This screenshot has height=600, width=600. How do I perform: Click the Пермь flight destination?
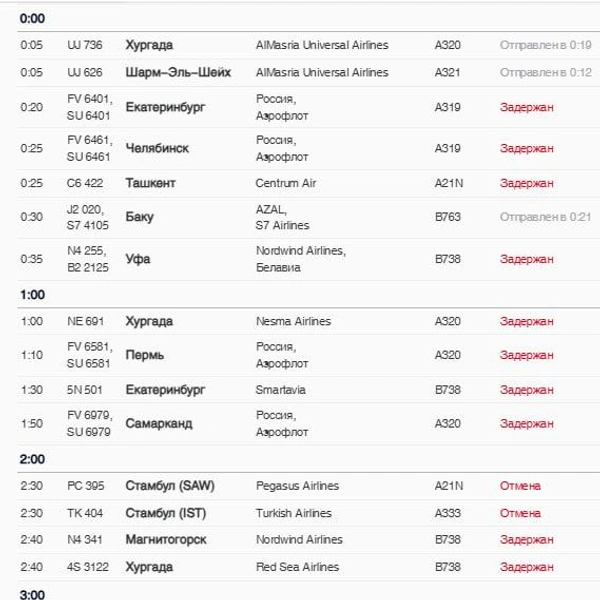145,355
